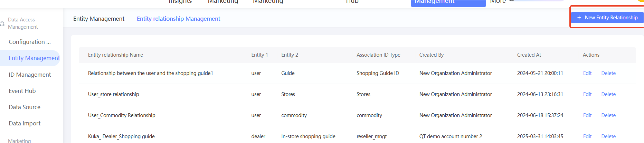
Task: Edit the Kuka_Dealer_Shopping guide row
Action: tap(587, 136)
